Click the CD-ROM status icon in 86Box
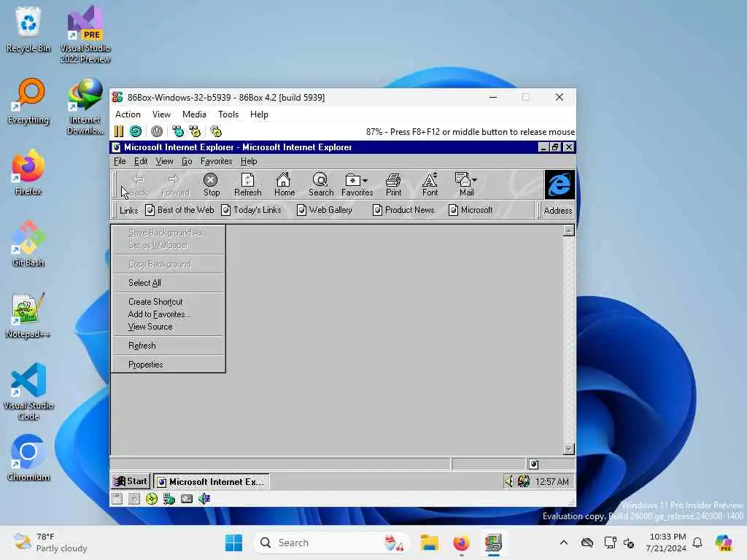 coord(152,499)
